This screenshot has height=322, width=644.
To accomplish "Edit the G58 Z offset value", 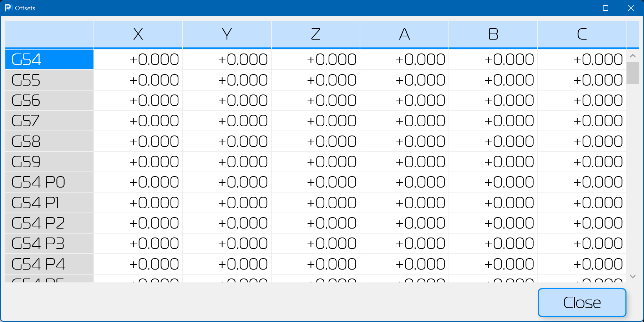I will [315, 141].
